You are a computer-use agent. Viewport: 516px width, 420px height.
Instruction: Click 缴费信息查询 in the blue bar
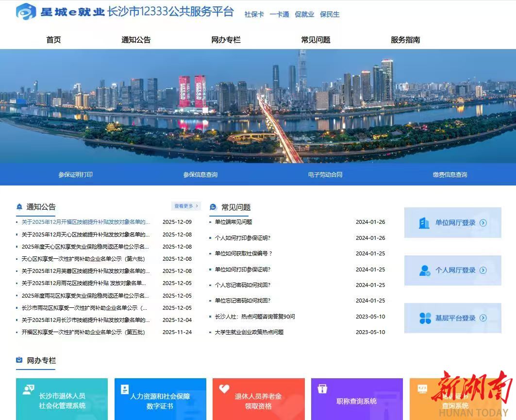[450, 175]
